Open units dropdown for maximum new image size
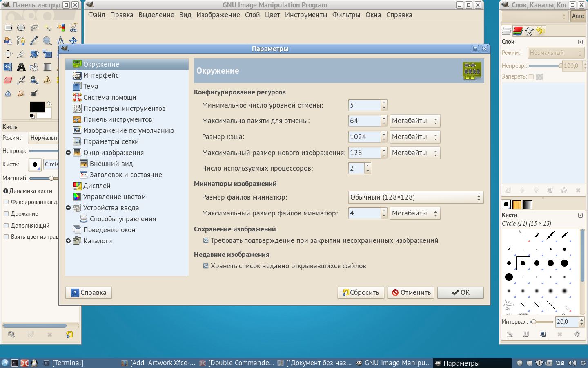Viewport: 588px width, 368px height. pyautogui.click(x=415, y=153)
